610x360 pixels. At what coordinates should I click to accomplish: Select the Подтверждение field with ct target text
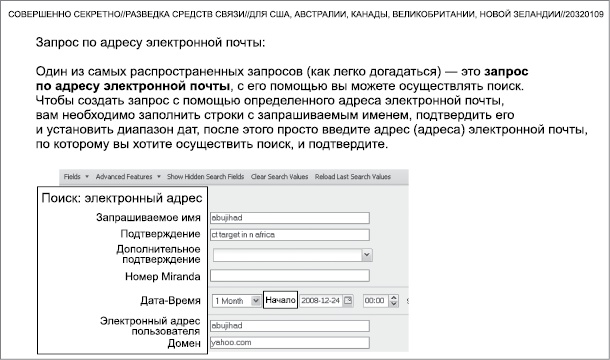290,235
